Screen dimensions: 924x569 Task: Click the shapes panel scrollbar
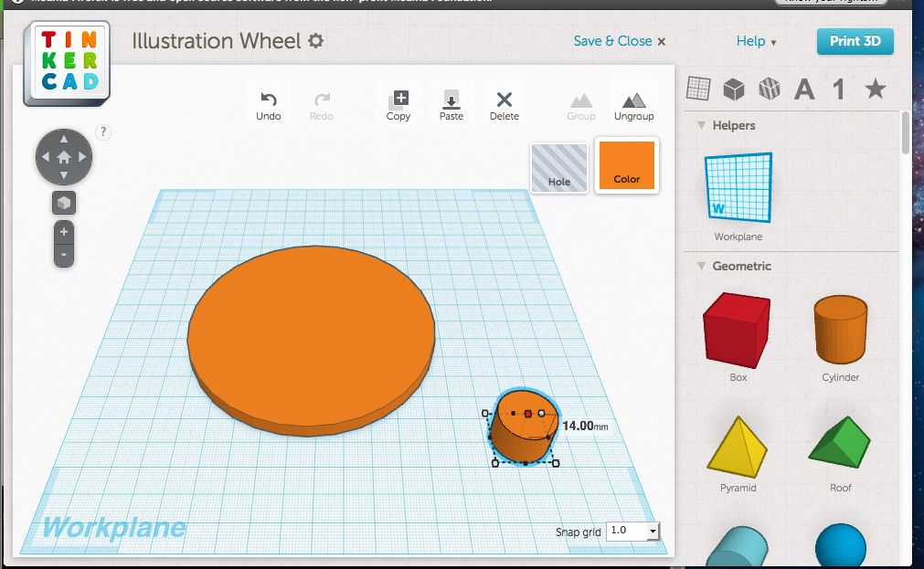point(906,133)
